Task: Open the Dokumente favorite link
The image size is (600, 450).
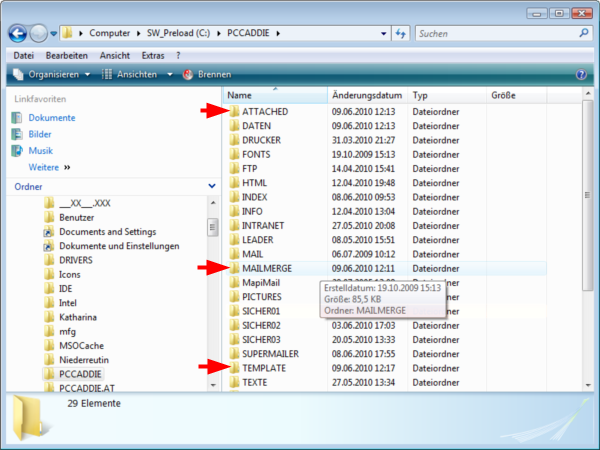Action: [x=52, y=118]
